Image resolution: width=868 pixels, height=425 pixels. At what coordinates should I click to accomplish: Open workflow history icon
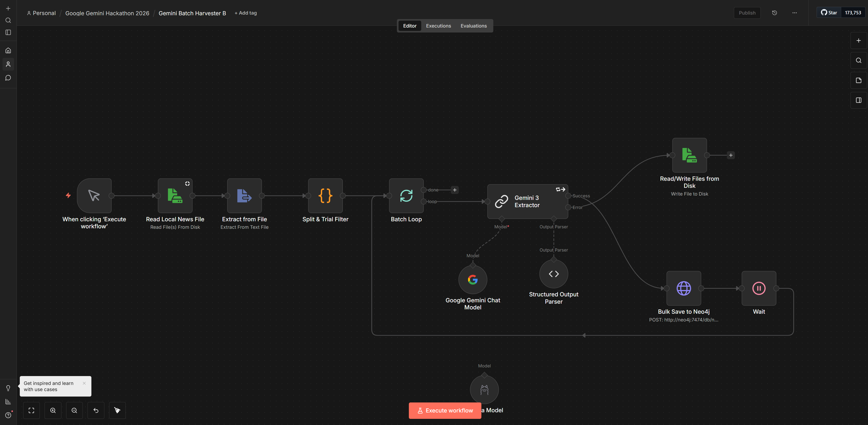click(x=774, y=13)
